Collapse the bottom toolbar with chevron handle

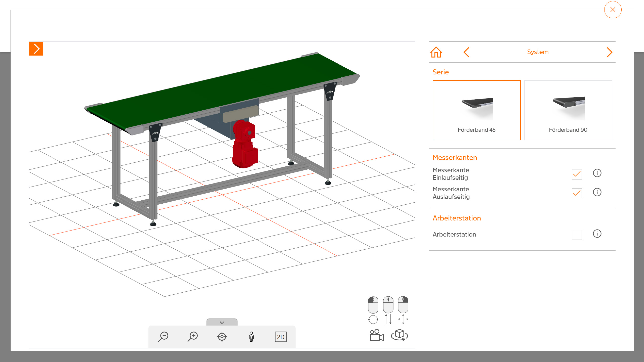tap(222, 322)
